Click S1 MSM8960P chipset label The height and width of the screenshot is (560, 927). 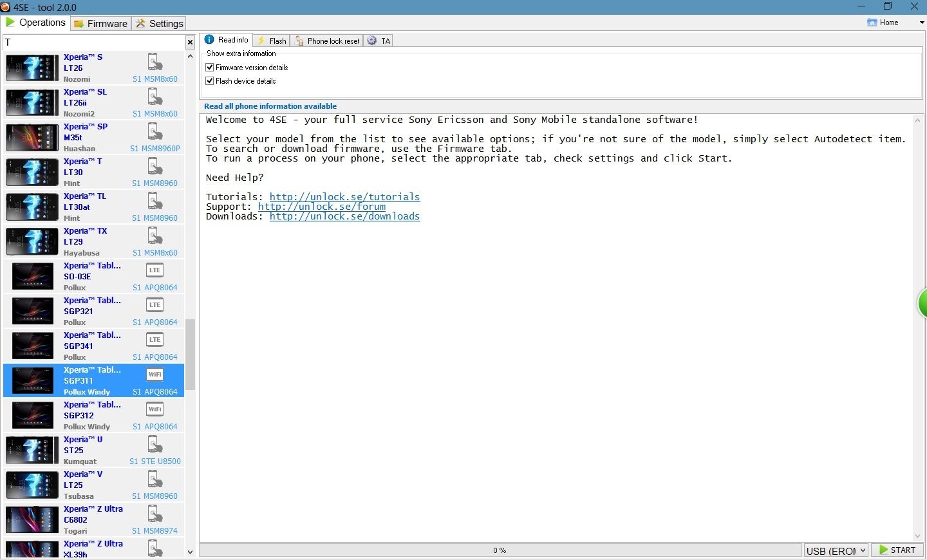tap(155, 149)
